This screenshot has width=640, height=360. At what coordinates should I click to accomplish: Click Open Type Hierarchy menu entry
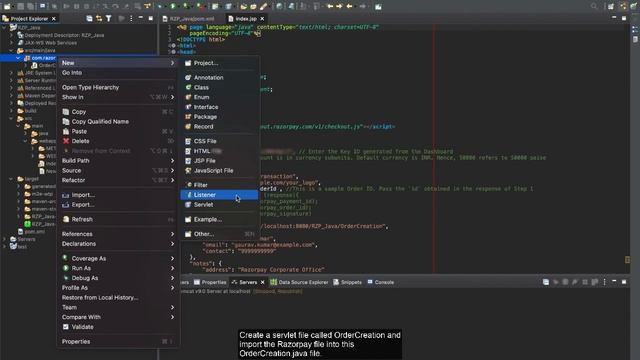[x=118, y=87]
